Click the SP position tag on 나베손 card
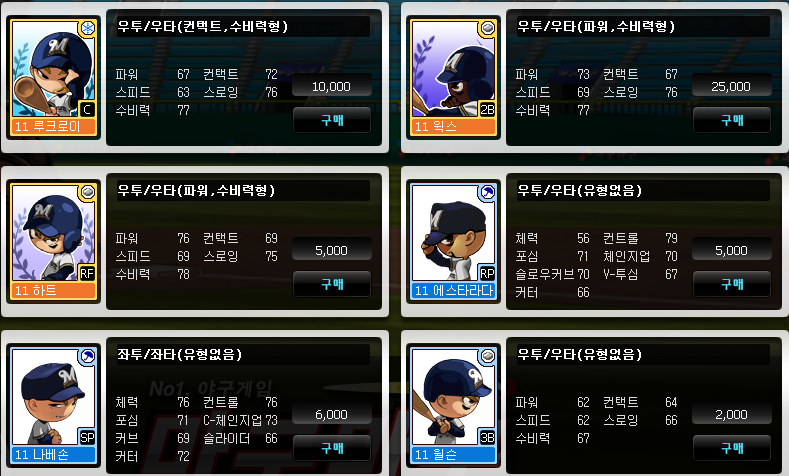Image resolution: width=789 pixels, height=476 pixels. (x=87, y=437)
